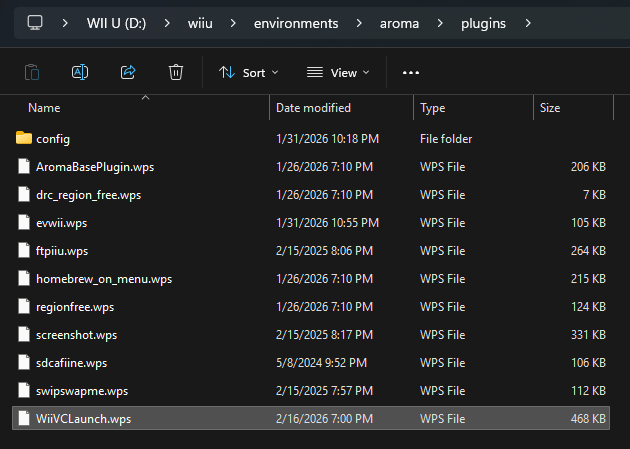630x449 pixels.
Task: Select the AromaBasePlugin.wps file
Action: (94, 167)
